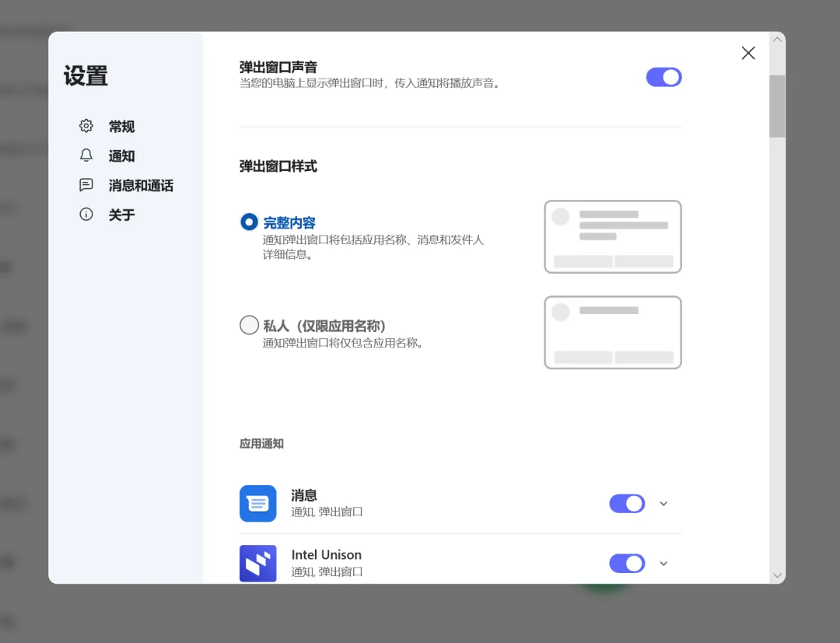
Task: Click the 完整内容 popup style preview
Action: [x=613, y=236]
